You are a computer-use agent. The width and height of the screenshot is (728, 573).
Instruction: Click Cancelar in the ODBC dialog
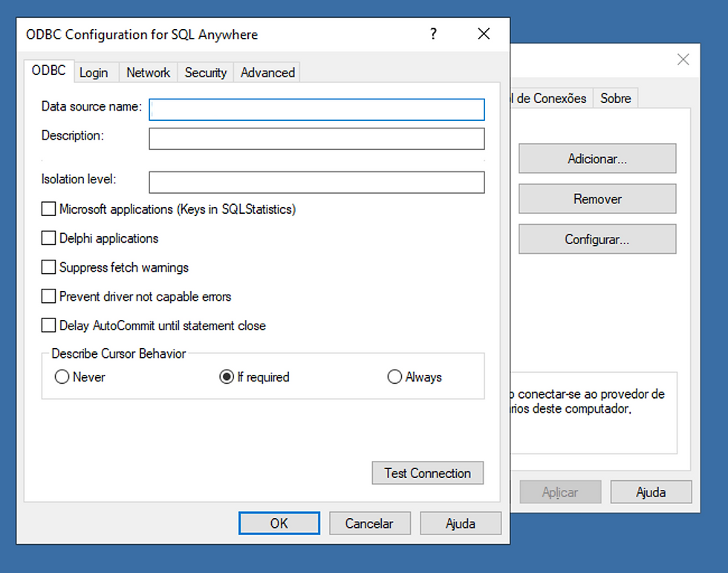pyautogui.click(x=370, y=523)
